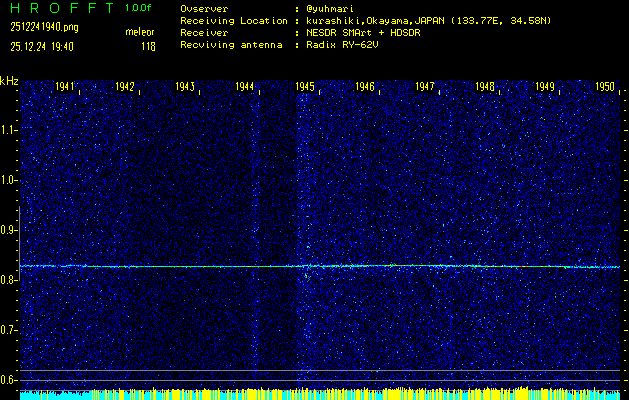Click the 2512241940.png filename
Screen dimensions: 629x400
click(x=43, y=27)
